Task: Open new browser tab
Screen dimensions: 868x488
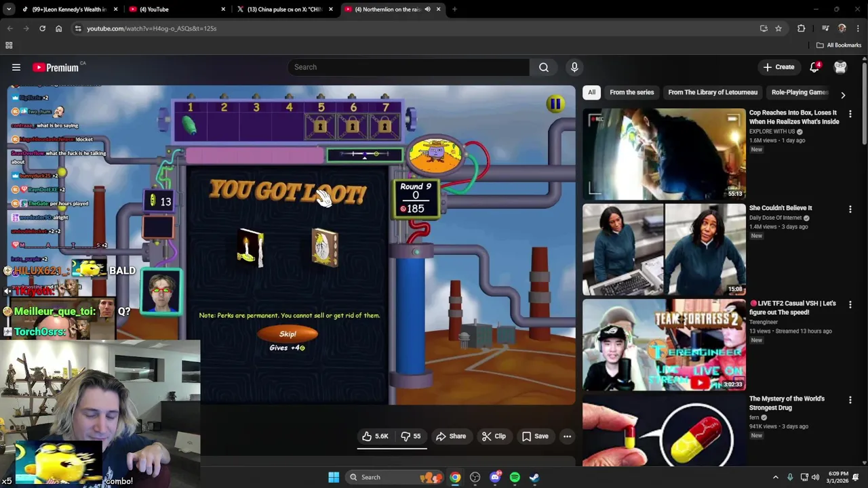Action: tap(454, 9)
